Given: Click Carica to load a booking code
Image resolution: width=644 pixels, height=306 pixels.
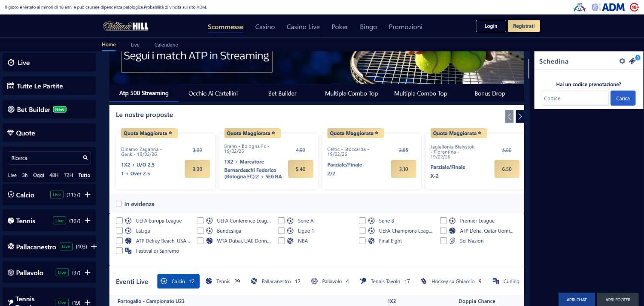Looking at the screenshot, I should pyautogui.click(x=623, y=98).
